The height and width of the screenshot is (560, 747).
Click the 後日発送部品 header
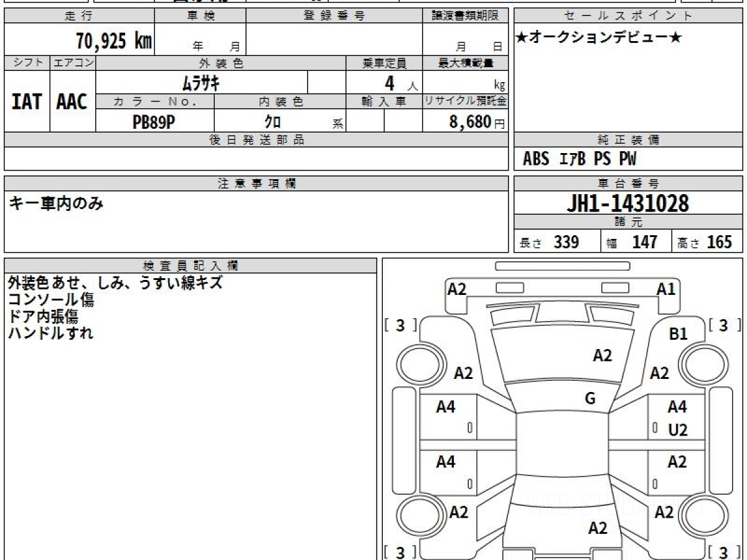[256, 140]
